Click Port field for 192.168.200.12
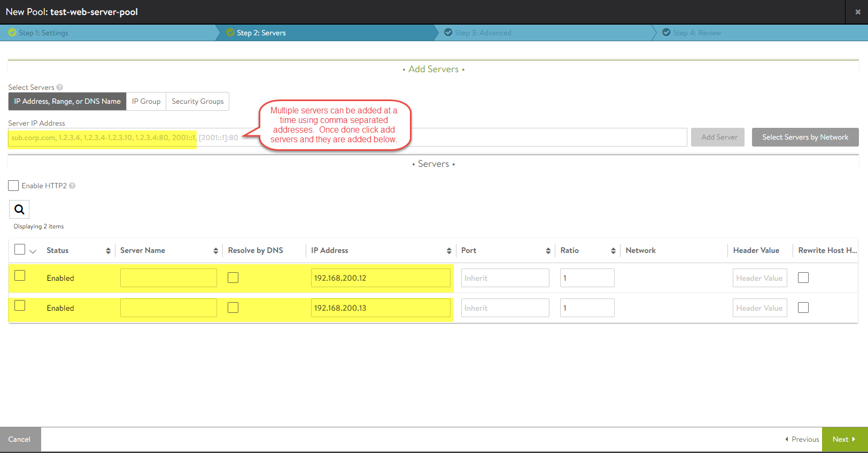 tap(505, 278)
